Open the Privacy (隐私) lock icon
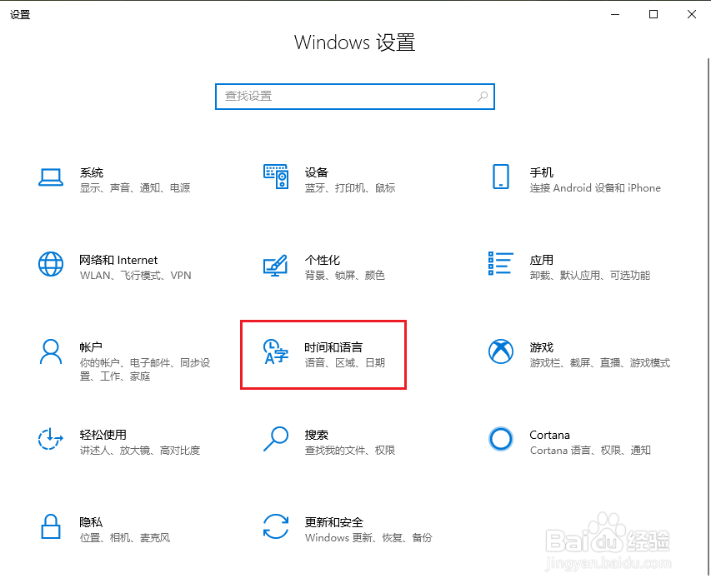The height and width of the screenshot is (588, 711). (x=50, y=526)
